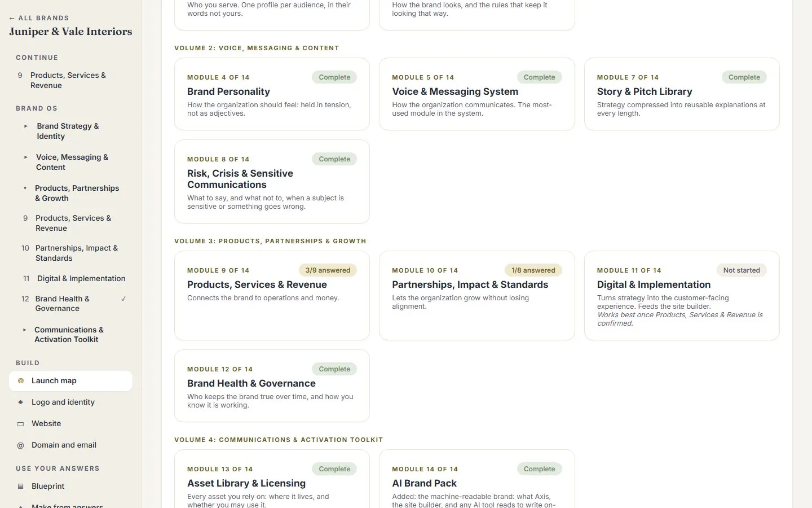Click the Juniper & Vale Interiors brand title
The width and height of the screenshot is (812, 508).
click(x=70, y=32)
